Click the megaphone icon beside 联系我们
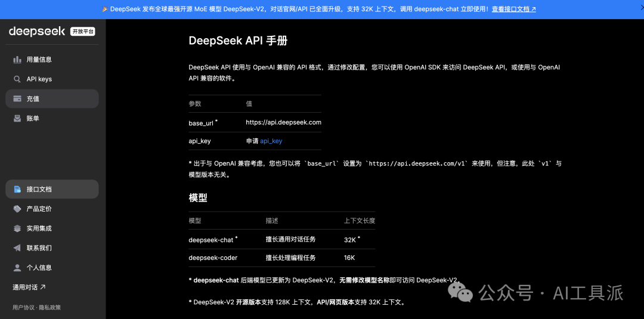The height and width of the screenshot is (319, 644). point(17,248)
